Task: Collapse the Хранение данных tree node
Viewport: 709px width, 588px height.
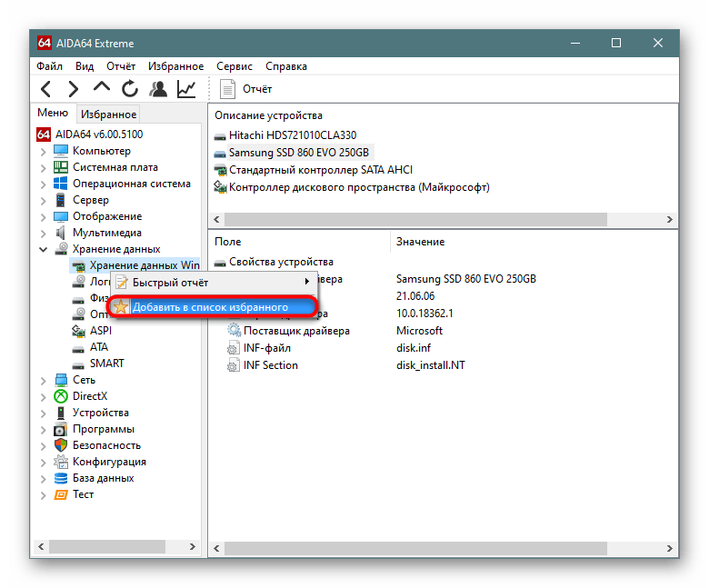Action: coord(43,249)
